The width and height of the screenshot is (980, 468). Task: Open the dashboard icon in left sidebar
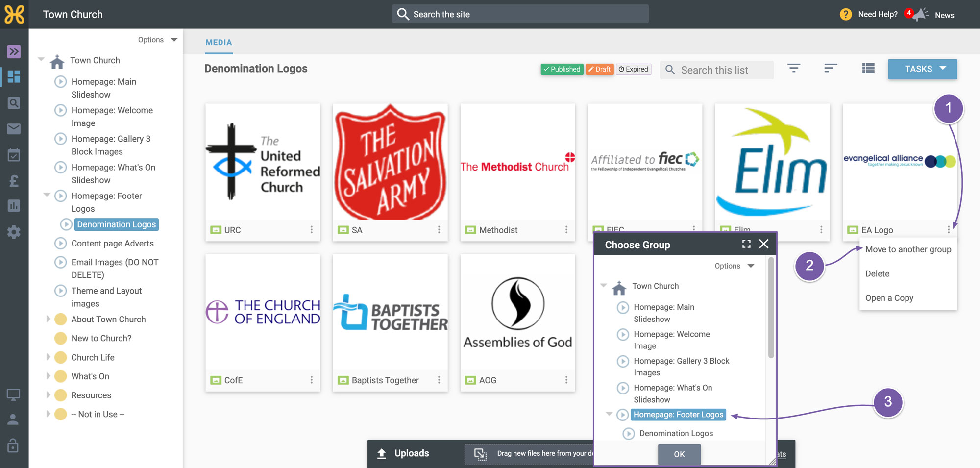click(14, 76)
